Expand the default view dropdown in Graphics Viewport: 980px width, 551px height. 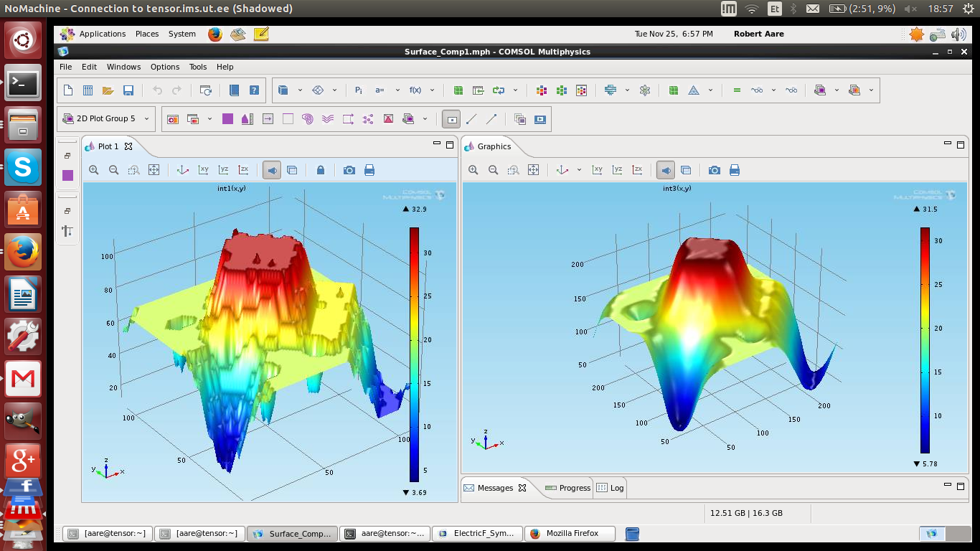(x=579, y=170)
